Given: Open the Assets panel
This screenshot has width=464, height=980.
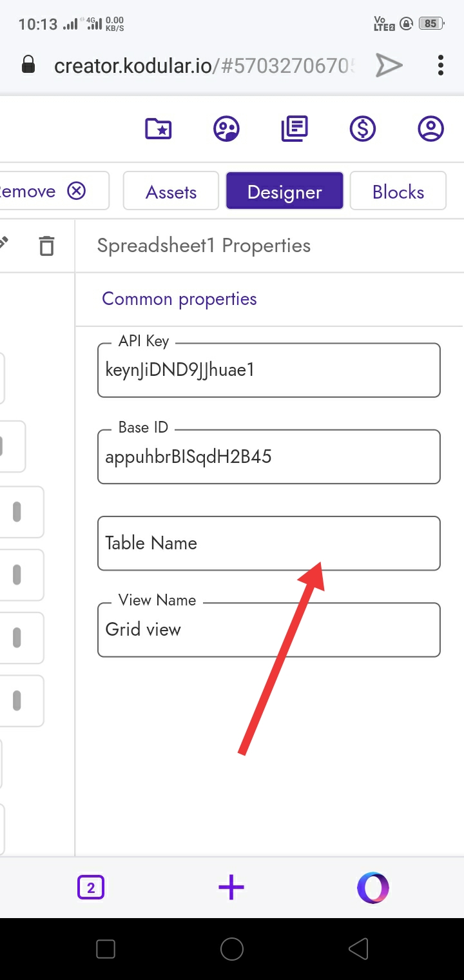Looking at the screenshot, I should [171, 191].
